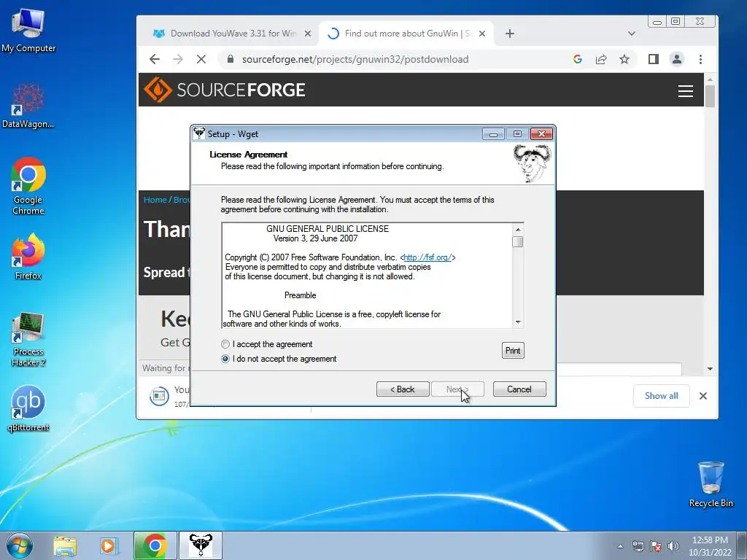Cancel the Wget setup
Image resolution: width=747 pixels, height=560 pixels.
[519, 389]
